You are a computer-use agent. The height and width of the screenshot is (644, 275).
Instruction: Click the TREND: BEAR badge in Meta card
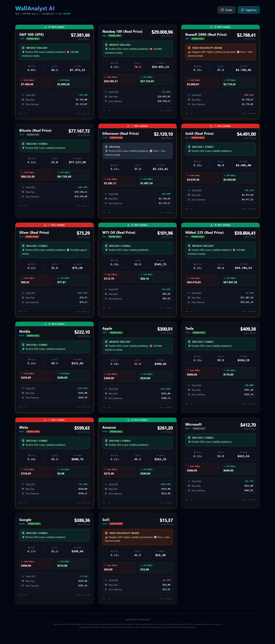(x=33, y=432)
